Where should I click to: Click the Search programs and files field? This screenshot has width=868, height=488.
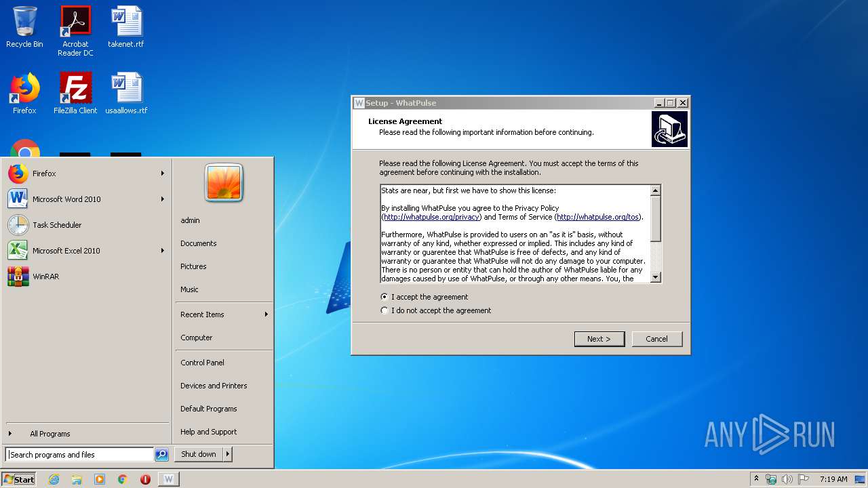[x=79, y=455]
